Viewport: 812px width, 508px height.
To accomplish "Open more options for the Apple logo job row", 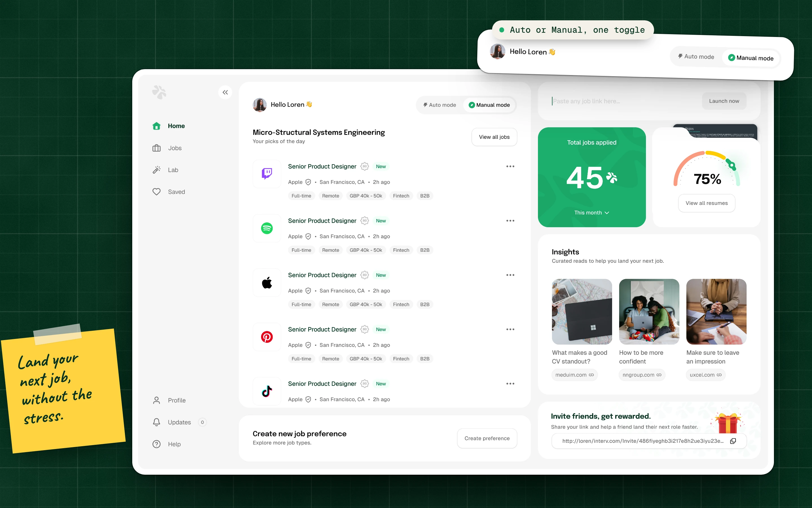I will (x=510, y=275).
